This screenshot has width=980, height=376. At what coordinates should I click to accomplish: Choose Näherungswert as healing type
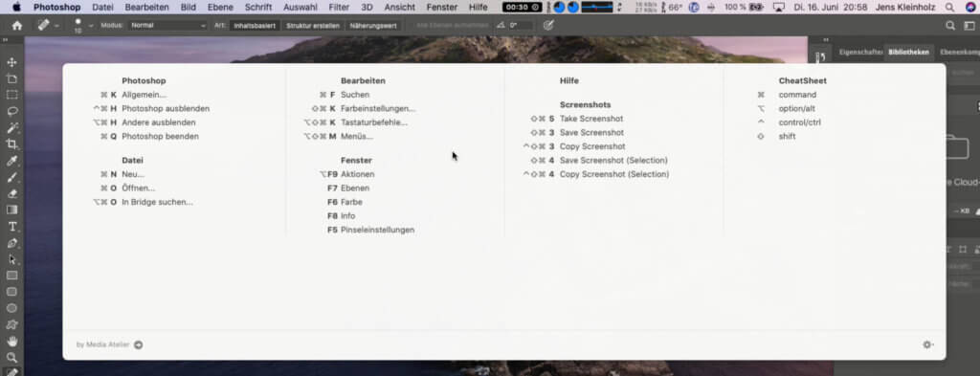pyautogui.click(x=373, y=26)
